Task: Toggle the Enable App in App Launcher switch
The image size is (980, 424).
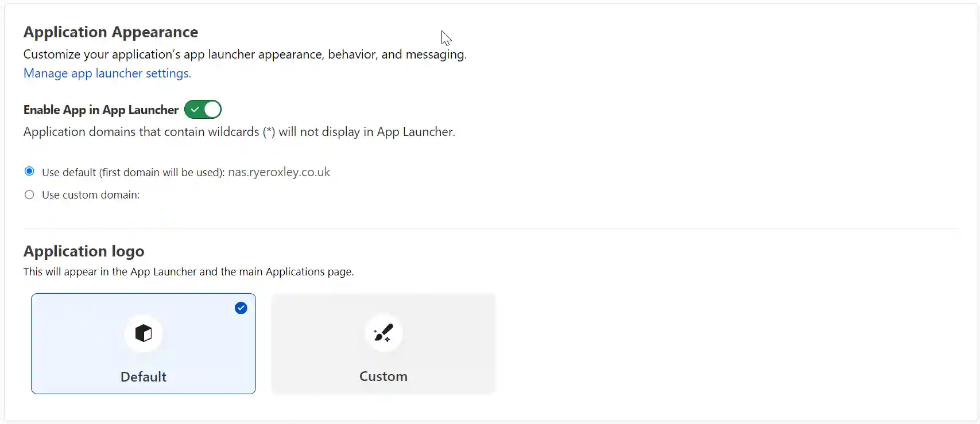Action: 203,109
